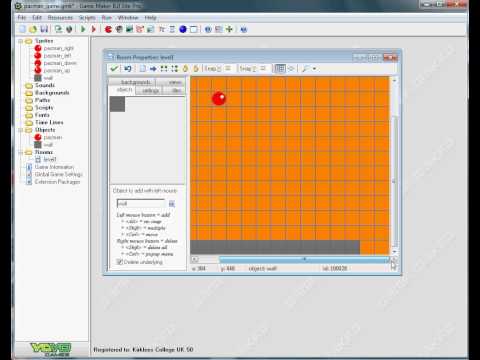Click the object name field showing wall
Image resolution: width=480 pixels, height=360 pixels.
coord(141,203)
